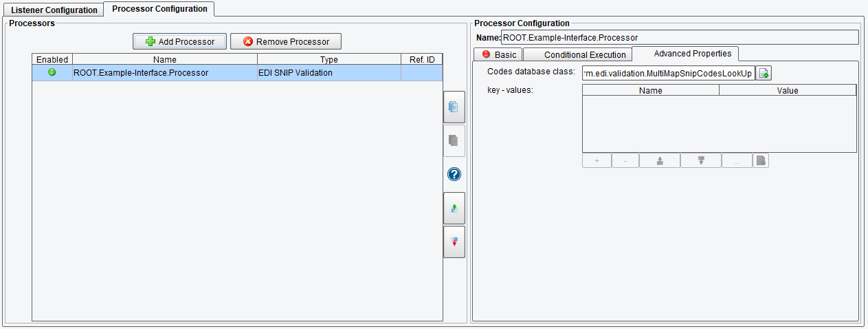Click the plus button under key-values table
The image size is (868, 329).
(597, 160)
